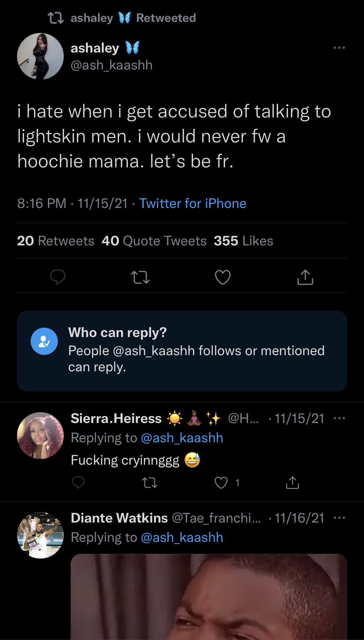Tap reply icon under main tweet
Viewport: 364px width, 640px height.
[58, 277]
